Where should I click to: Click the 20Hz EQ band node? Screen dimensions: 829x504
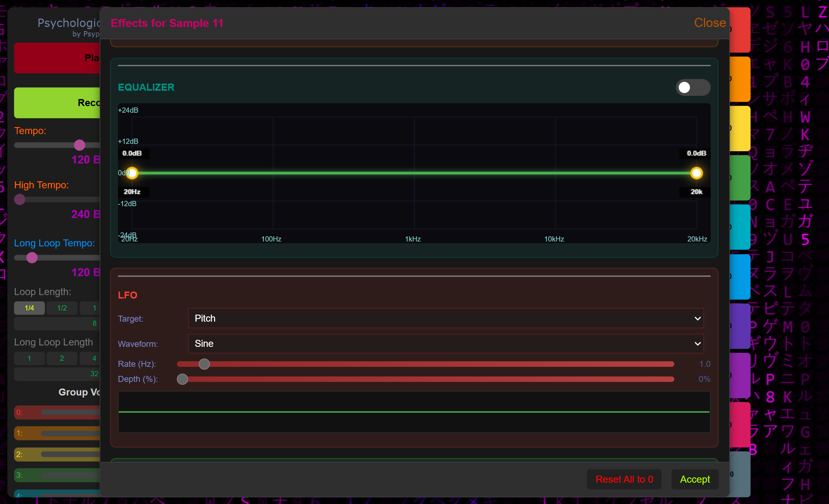click(132, 173)
